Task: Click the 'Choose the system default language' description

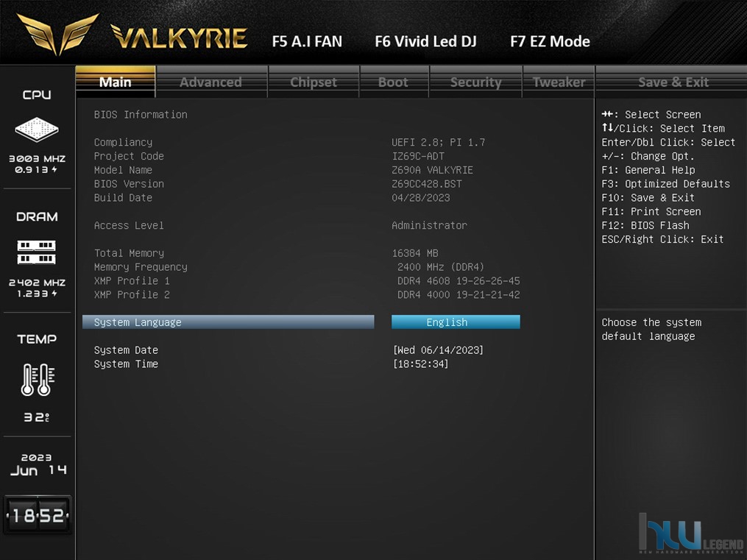Action: [651, 329]
